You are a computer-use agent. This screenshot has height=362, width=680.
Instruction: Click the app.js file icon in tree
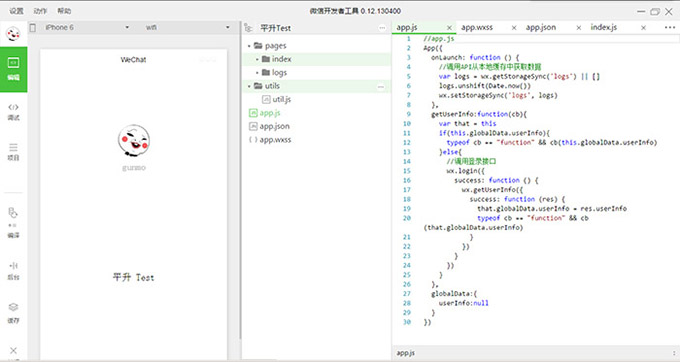click(x=253, y=113)
